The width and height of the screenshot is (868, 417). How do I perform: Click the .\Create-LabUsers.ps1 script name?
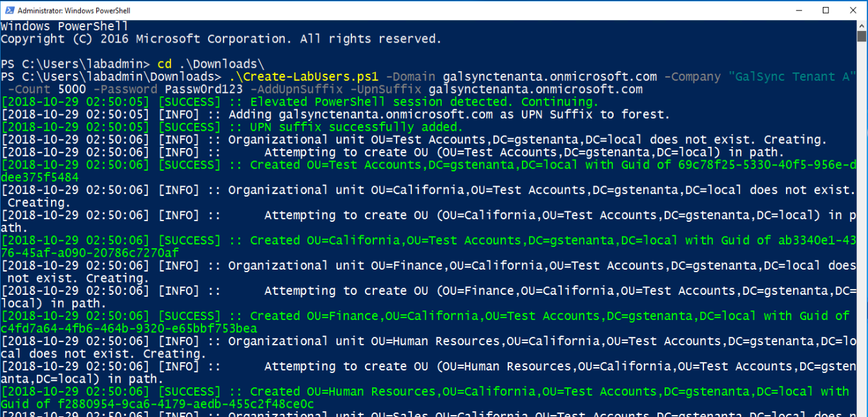pyautogui.click(x=304, y=77)
